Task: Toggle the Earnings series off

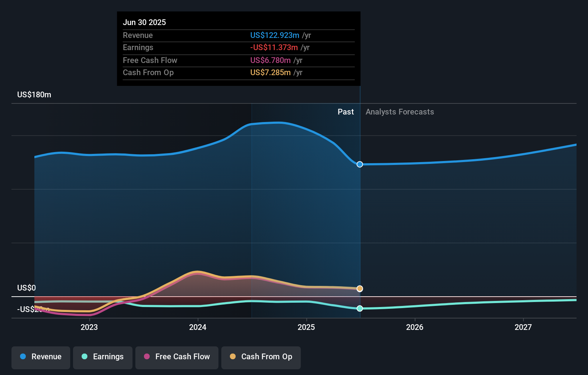Action: [102, 357]
